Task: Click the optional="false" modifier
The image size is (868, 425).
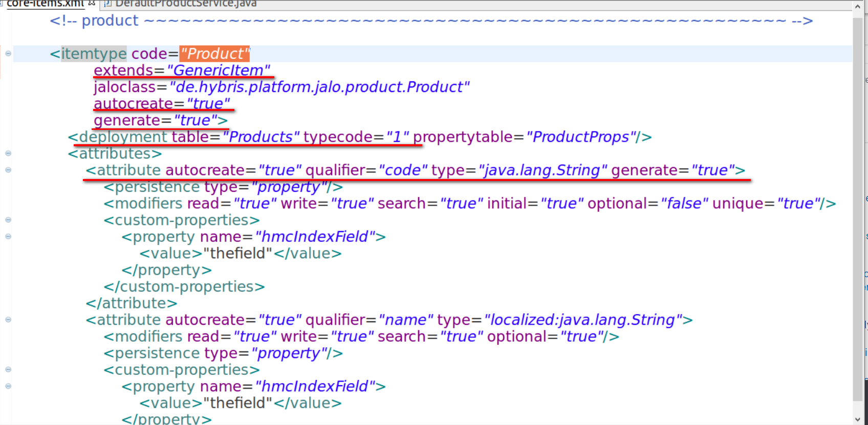Action: tap(648, 204)
